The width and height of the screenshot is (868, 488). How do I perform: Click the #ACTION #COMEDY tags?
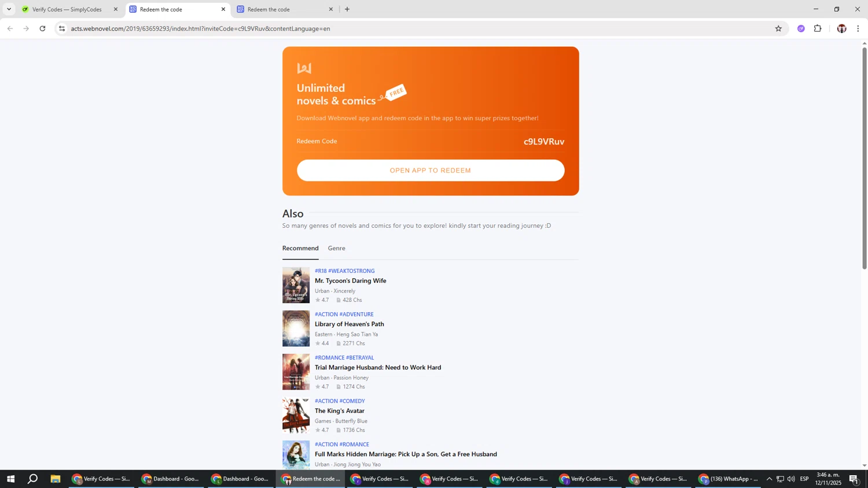coord(340,401)
